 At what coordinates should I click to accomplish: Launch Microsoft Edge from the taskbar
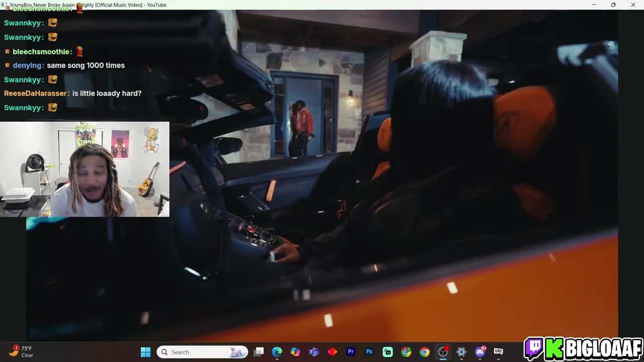[x=277, y=352]
